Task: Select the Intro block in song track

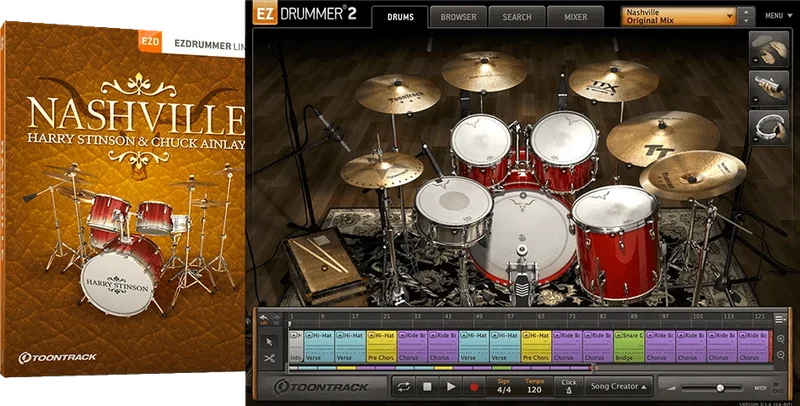Action: pos(296,346)
